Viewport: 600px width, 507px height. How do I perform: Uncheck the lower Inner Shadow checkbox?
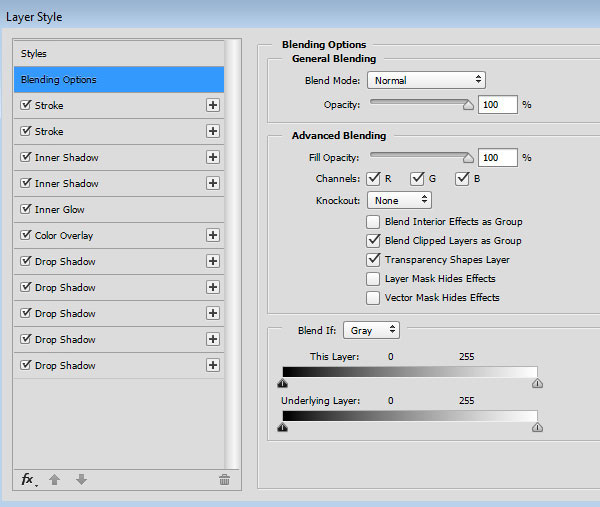pyautogui.click(x=26, y=183)
